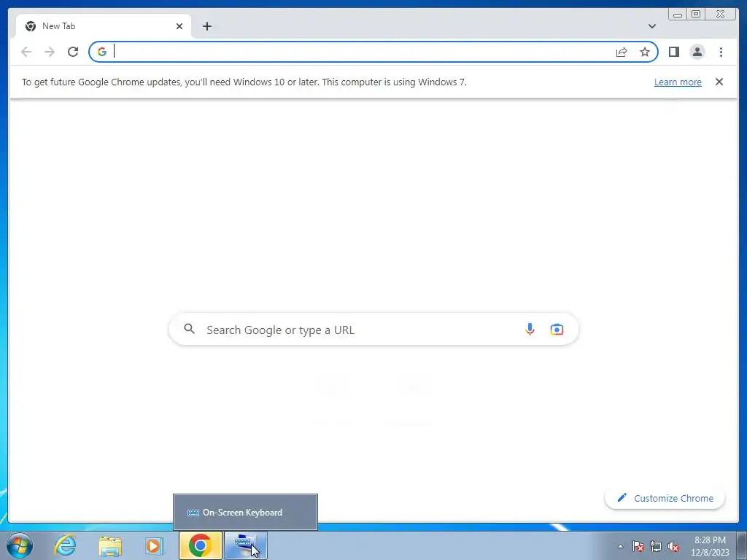Select the New Tab tab

[x=104, y=26]
